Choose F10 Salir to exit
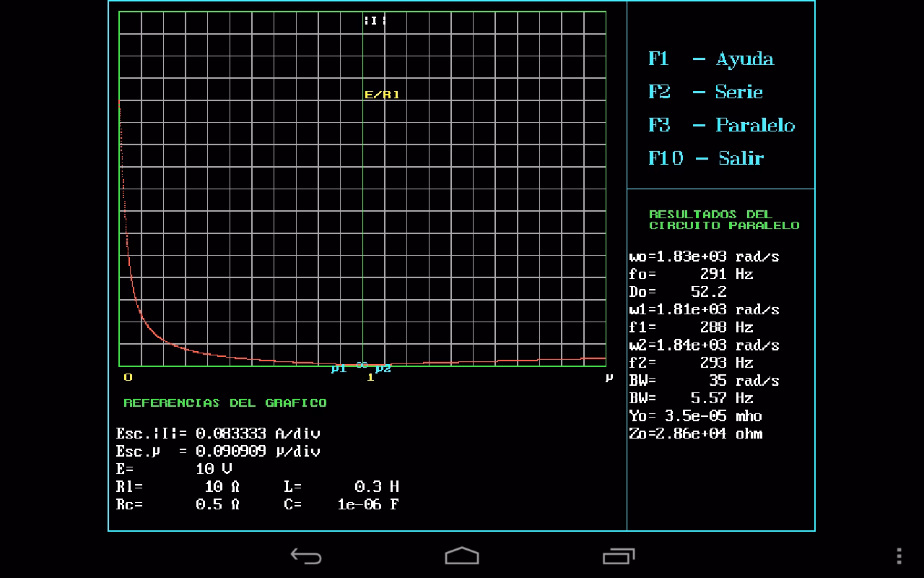 point(705,158)
